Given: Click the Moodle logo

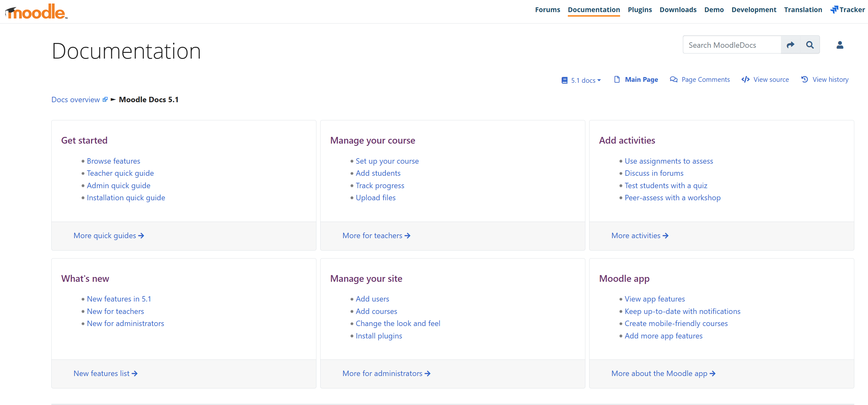Looking at the screenshot, I should (35, 11).
